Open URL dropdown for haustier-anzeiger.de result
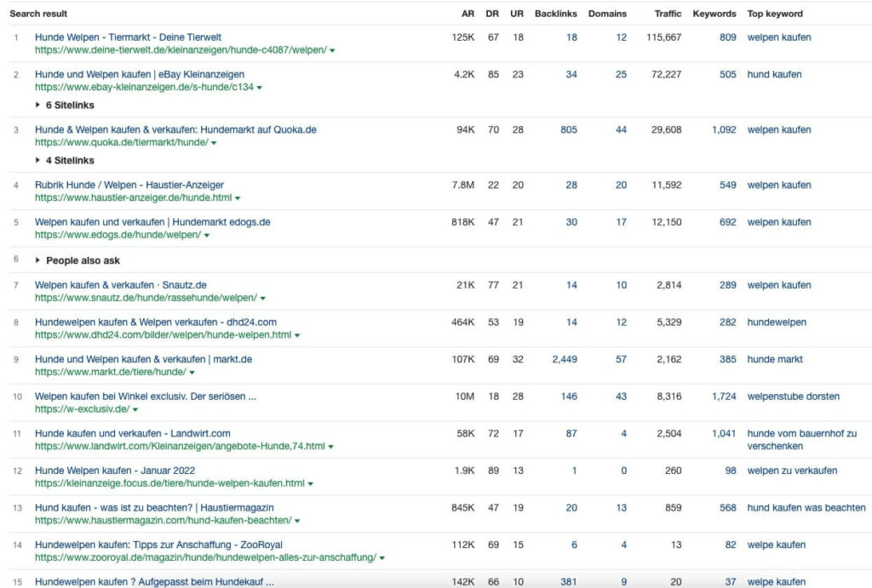872x588 pixels. (x=238, y=198)
